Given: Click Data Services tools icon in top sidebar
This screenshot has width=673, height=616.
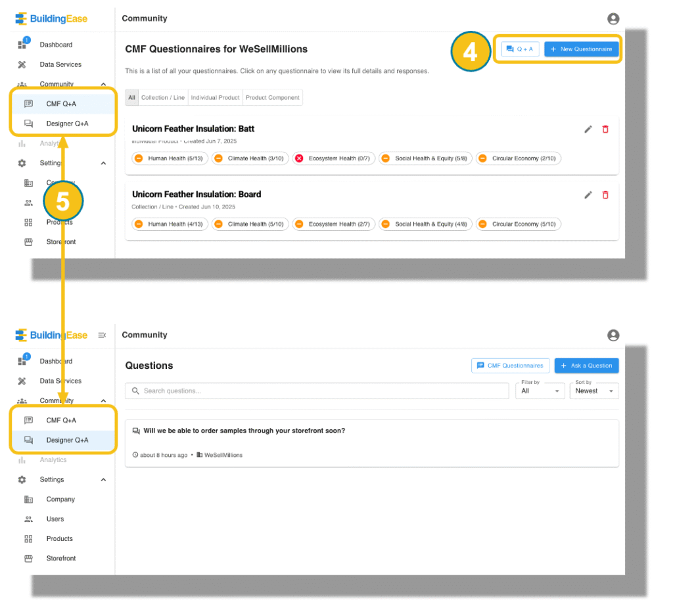Looking at the screenshot, I should pos(22,64).
